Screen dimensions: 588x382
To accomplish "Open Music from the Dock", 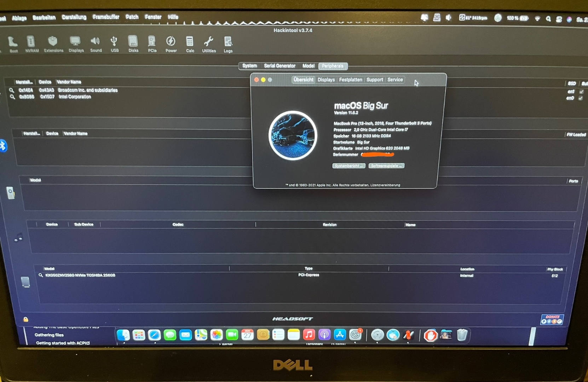I will (309, 335).
